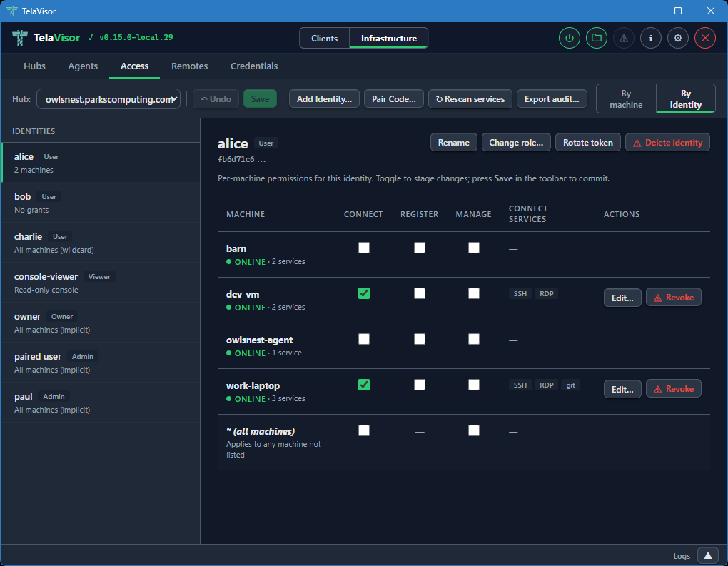The image size is (728, 566).
Task: Open the Credentials tab
Action: point(254,66)
